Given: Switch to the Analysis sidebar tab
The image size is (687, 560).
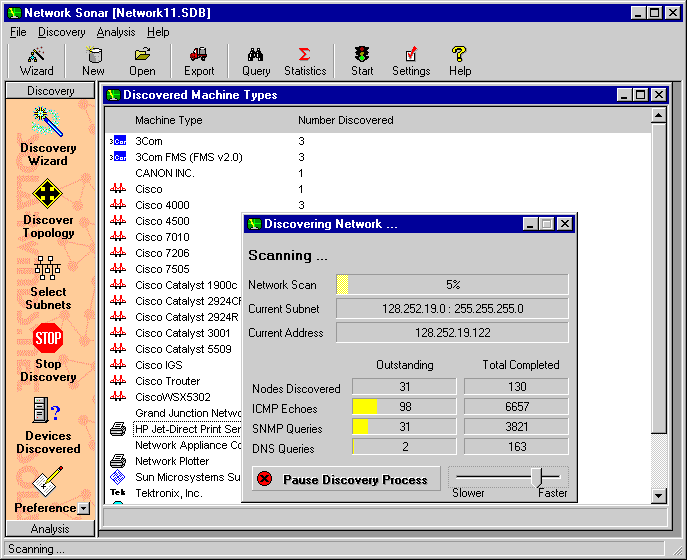Looking at the screenshot, I should click(50, 529).
